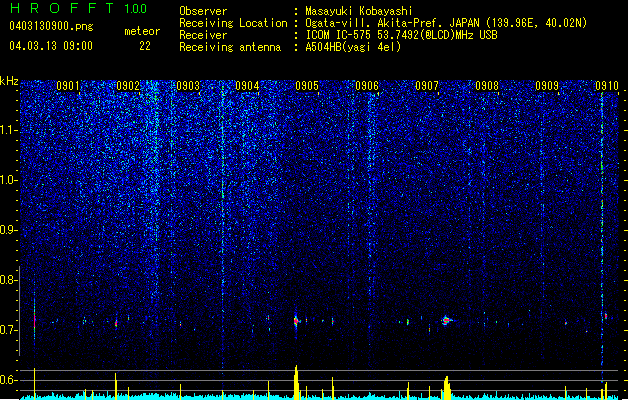Click the 0908 time marker

tap(487, 86)
